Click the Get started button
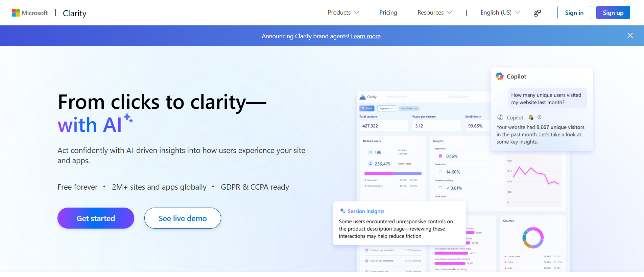This screenshot has width=644, height=277. (x=96, y=218)
